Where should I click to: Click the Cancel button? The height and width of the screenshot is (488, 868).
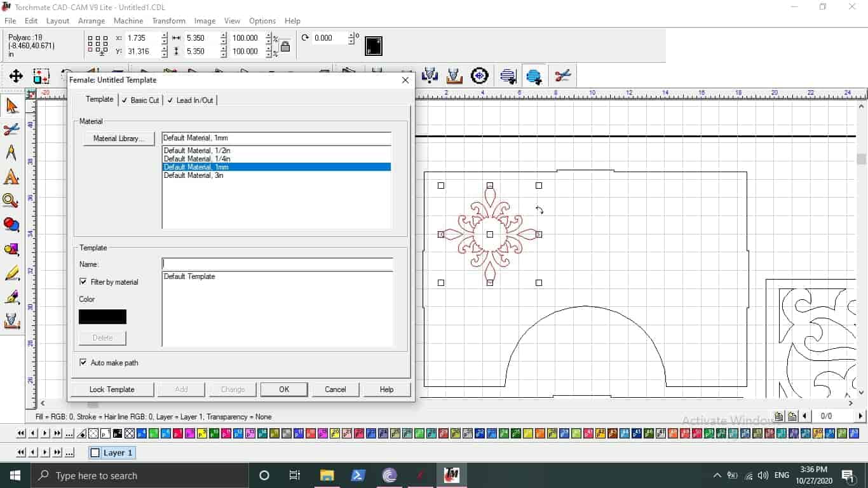coord(336,390)
